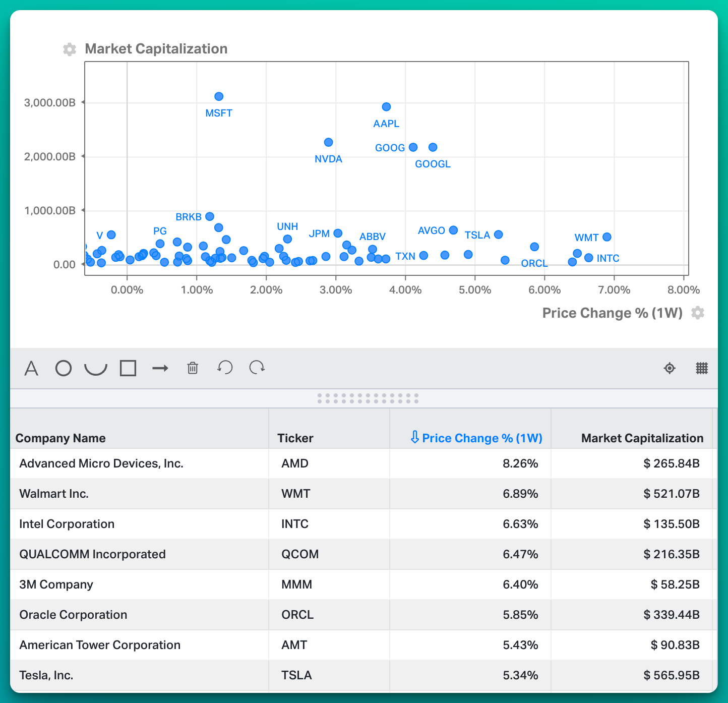The height and width of the screenshot is (703, 728).
Task: Open the Price Change % axis settings gear
Action: 698,313
